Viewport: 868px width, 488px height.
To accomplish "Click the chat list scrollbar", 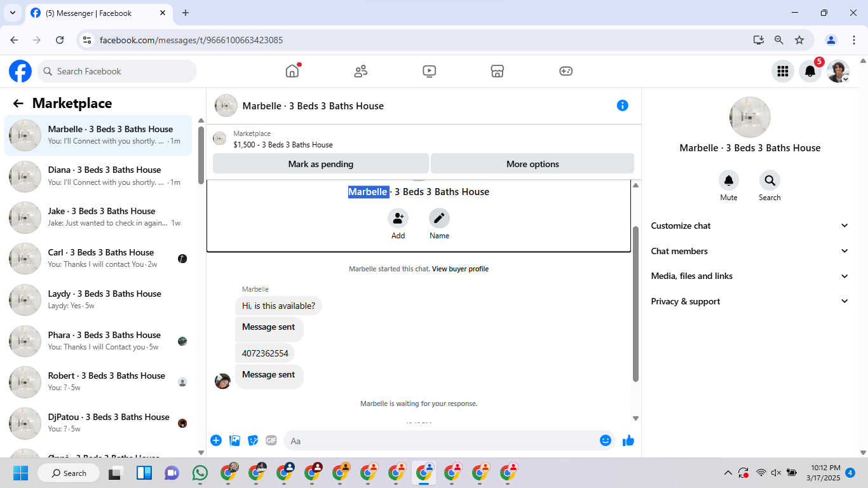I will (201, 156).
